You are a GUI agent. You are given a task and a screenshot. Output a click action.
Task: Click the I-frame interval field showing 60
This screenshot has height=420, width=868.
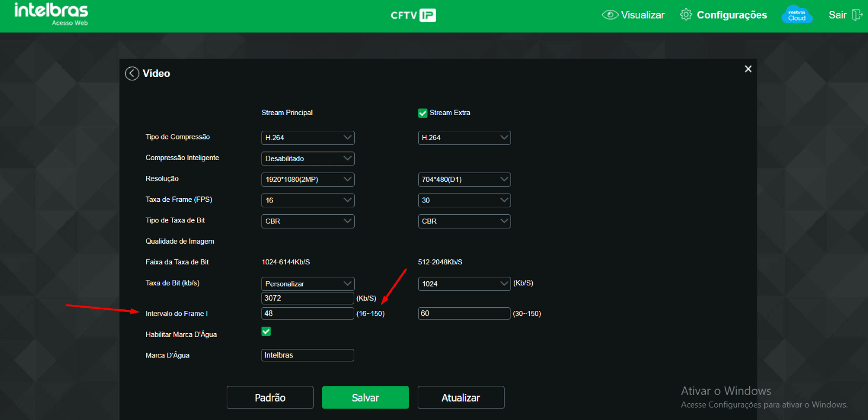point(464,313)
